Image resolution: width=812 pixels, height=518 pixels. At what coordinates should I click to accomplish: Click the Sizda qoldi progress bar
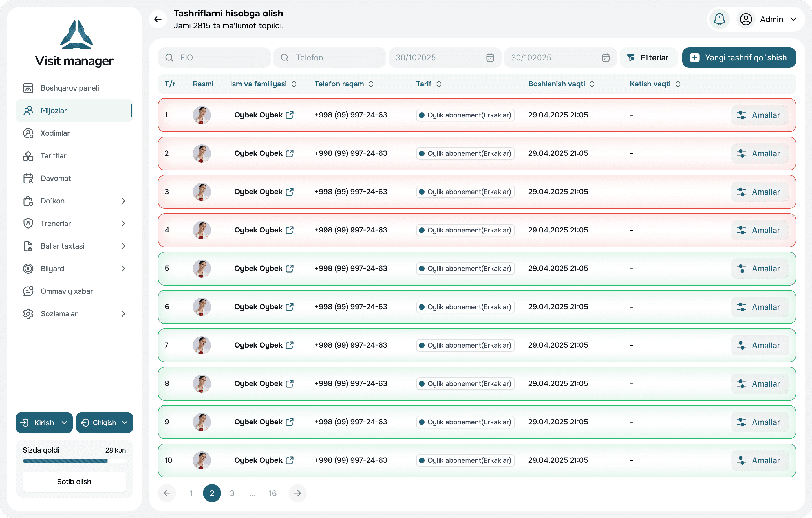[74, 461]
